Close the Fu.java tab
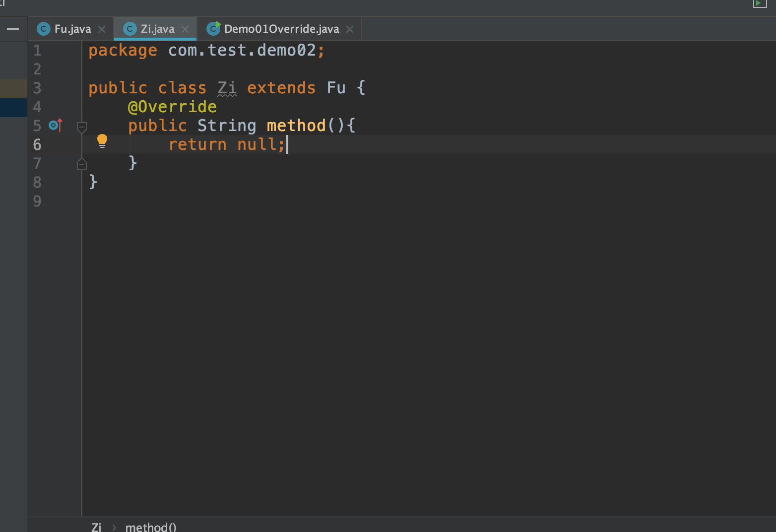Image resolution: width=776 pixels, height=532 pixels. (x=102, y=29)
